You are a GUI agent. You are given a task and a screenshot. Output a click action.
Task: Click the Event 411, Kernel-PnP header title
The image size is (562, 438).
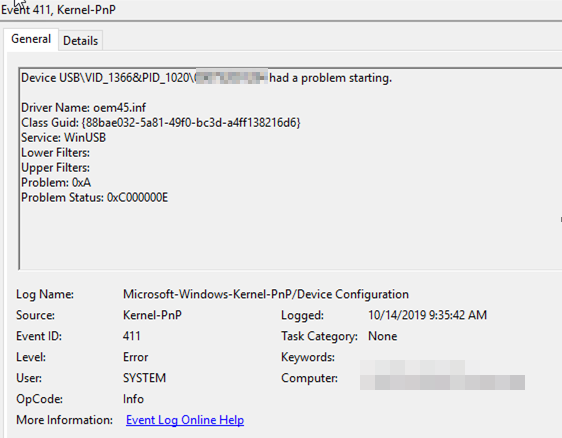pyautogui.click(x=58, y=10)
